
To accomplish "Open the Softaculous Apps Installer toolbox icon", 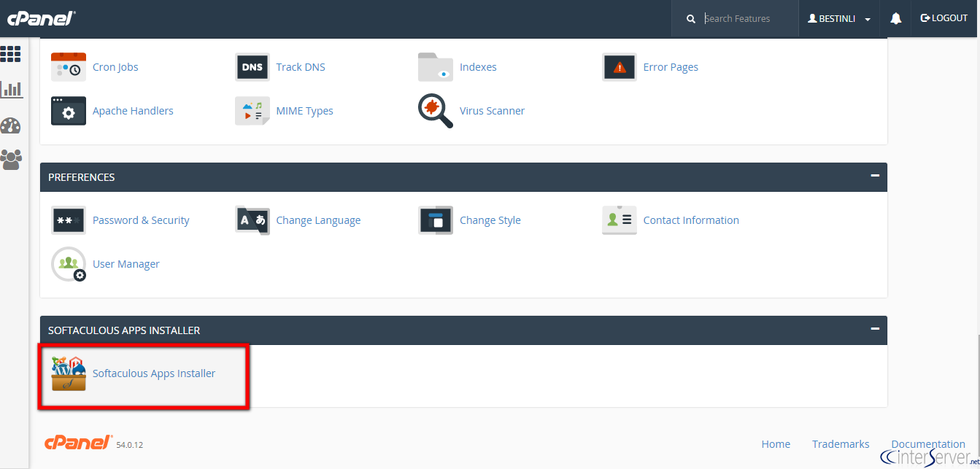I will point(68,373).
